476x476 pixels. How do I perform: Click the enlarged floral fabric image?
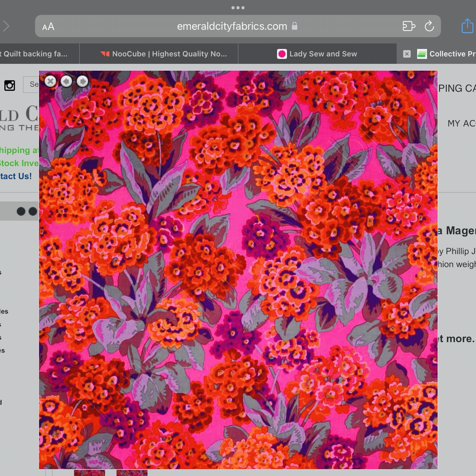(x=238, y=270)
